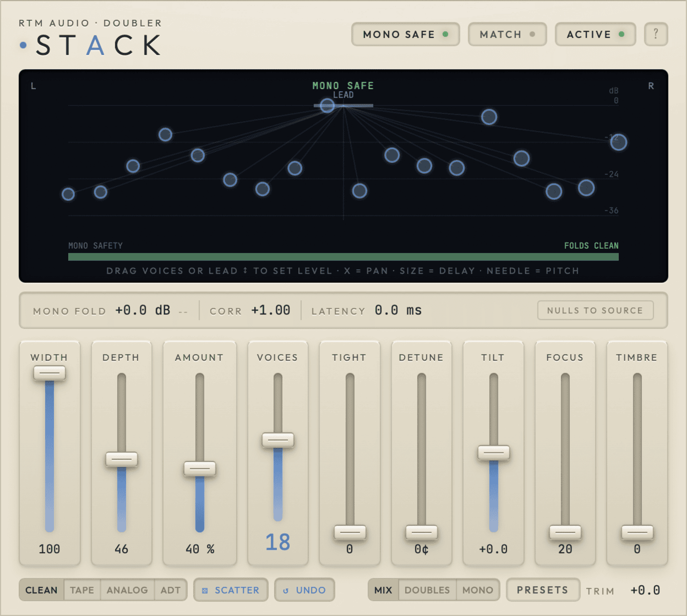Click the DEPTH slider handle

[x=122, y=460]
